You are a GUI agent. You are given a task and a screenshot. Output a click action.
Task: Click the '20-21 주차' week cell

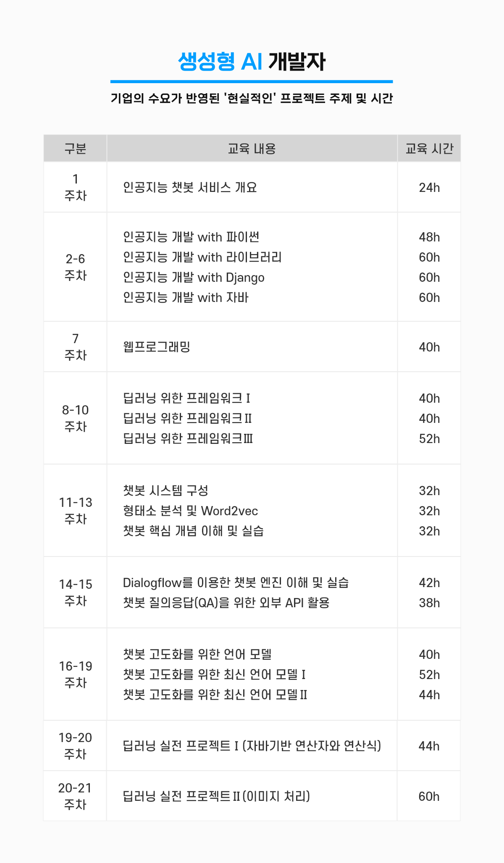point(75,796)
